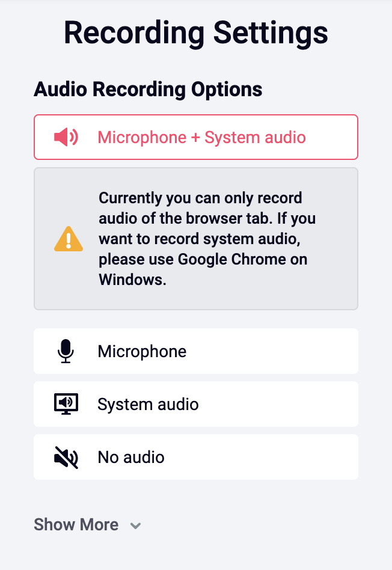
Task: Select the No audio option label
Action: click(x=131, y=458)
